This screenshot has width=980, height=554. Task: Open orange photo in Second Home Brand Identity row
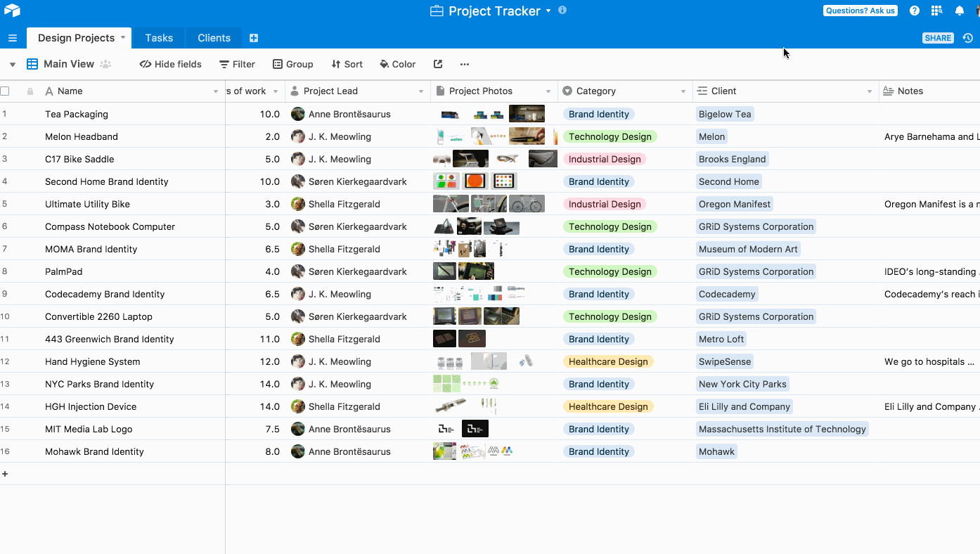coord(475,181)
